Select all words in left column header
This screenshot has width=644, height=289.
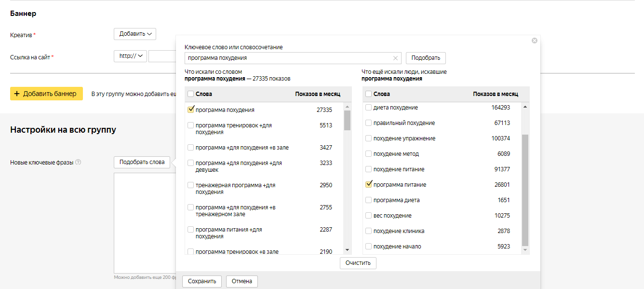pos(191,94)
